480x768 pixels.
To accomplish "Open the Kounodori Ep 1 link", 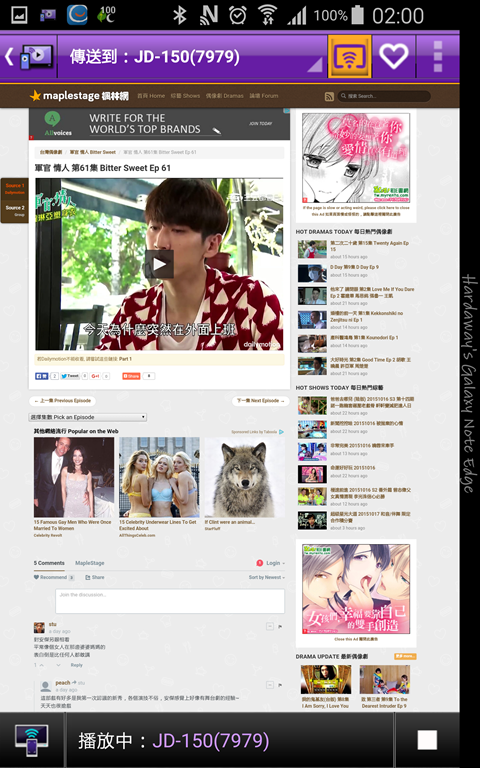I will pos(364,338).
